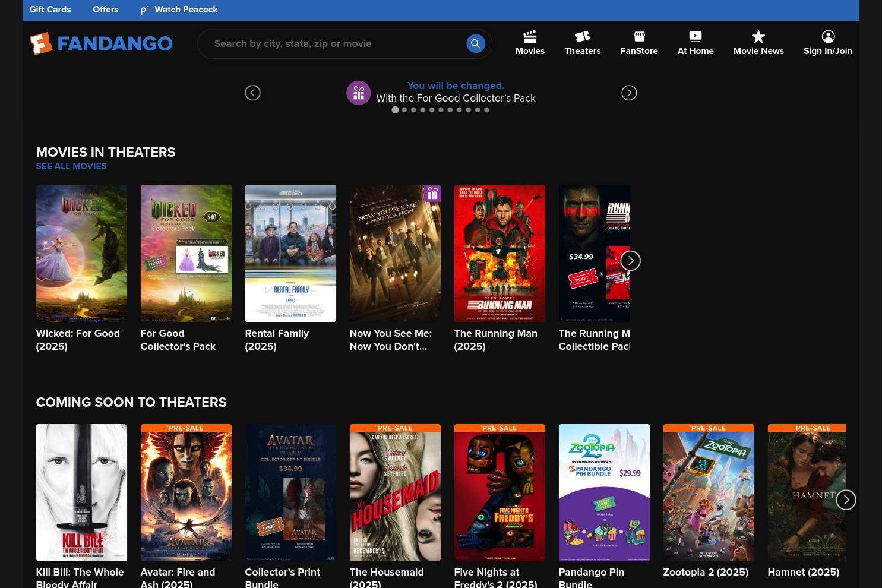882x588 pixels.
Task: Open Theaters via the tickets icon
Action: click(582, 37)
